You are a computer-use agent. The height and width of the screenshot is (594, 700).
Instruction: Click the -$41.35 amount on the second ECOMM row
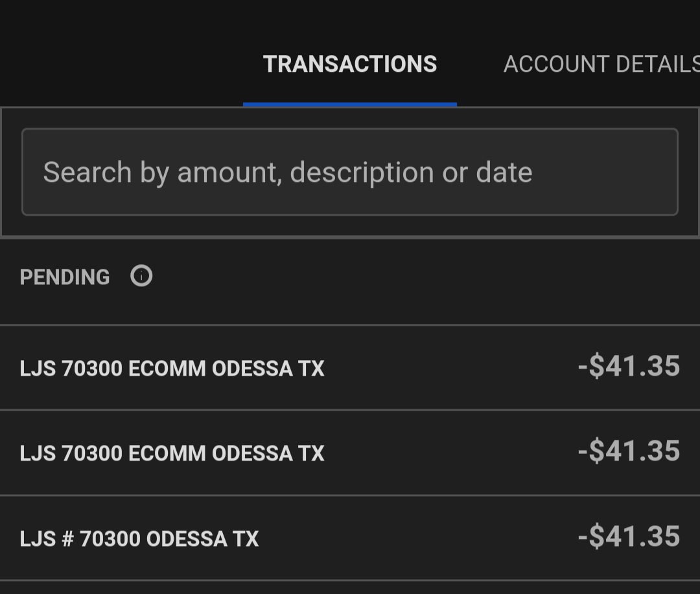coord(629,451)
